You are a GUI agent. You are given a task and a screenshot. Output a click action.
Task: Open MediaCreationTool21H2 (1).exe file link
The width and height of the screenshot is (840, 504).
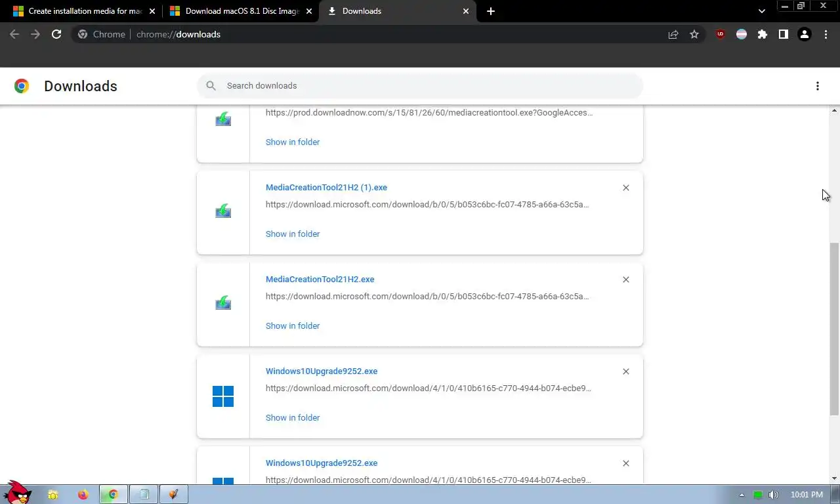pos(326,187)
